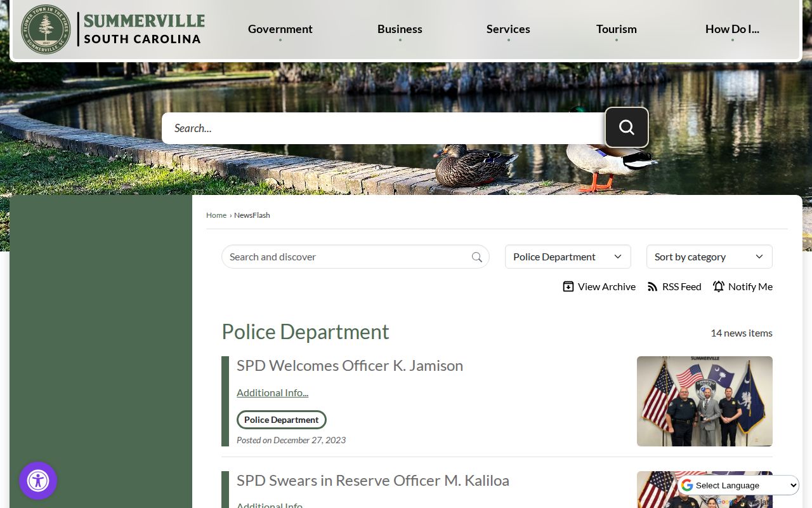Screen dimensions: 812x508
Task: Click the Notify Me link text
Action: coord(750,287)
